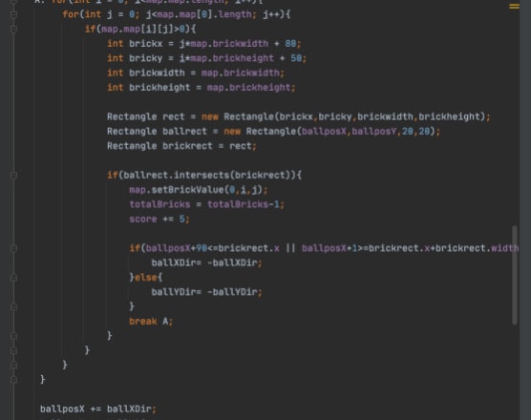The width and height of the screenshot is (531, 420).
Task: Click the vertical scrollbar thumb of the editor
Action: (x=515, y=275)
